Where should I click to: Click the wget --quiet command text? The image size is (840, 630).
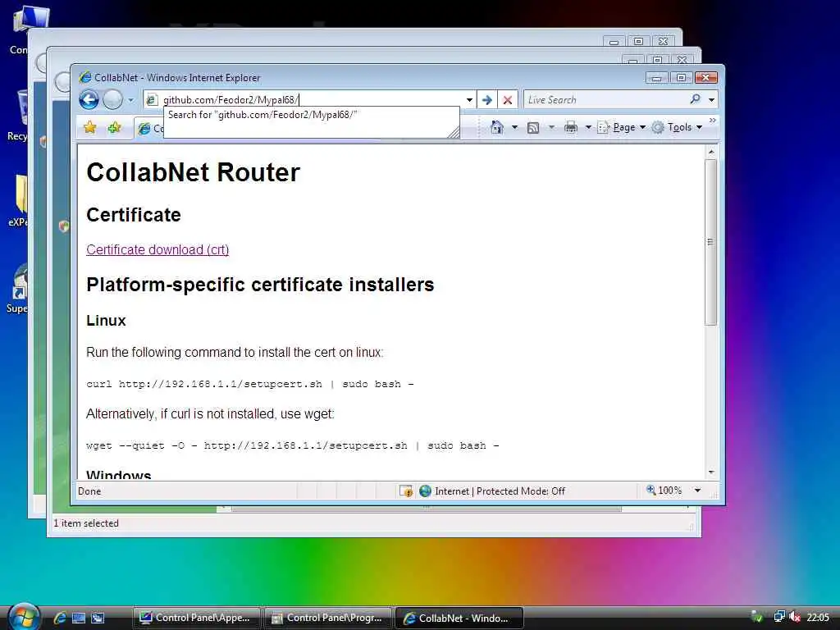(x=293, y=445)
